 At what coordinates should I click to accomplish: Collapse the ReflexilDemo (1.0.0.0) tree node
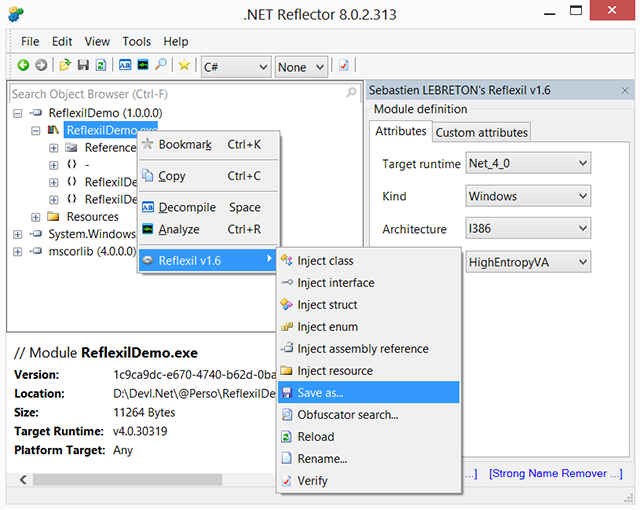(18, 113)
